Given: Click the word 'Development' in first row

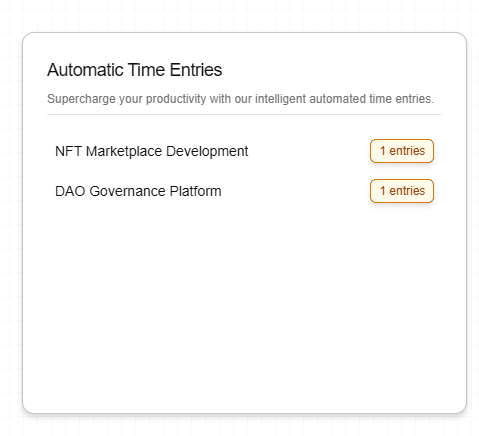Looking at the screenshot, I should coord(207,151).
